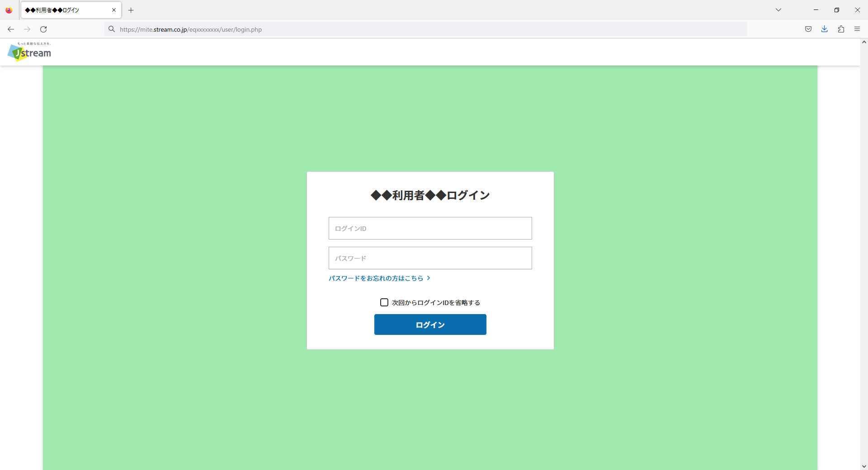
Task: Click the ◆◆利用者◆◆ログイン heading text
Action: pos(430,195)
